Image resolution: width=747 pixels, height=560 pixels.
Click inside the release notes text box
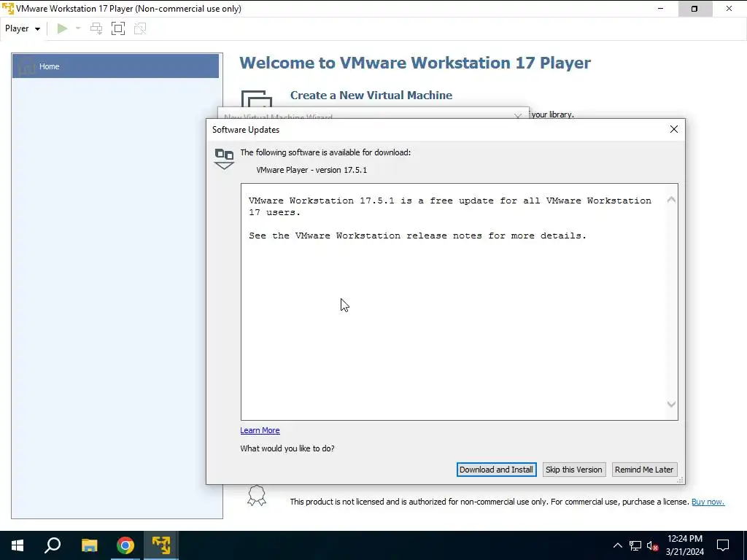click(x=460, y=302)
